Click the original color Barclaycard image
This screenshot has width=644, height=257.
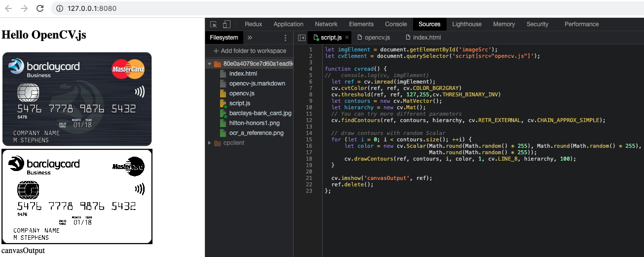tap(77, 99)
